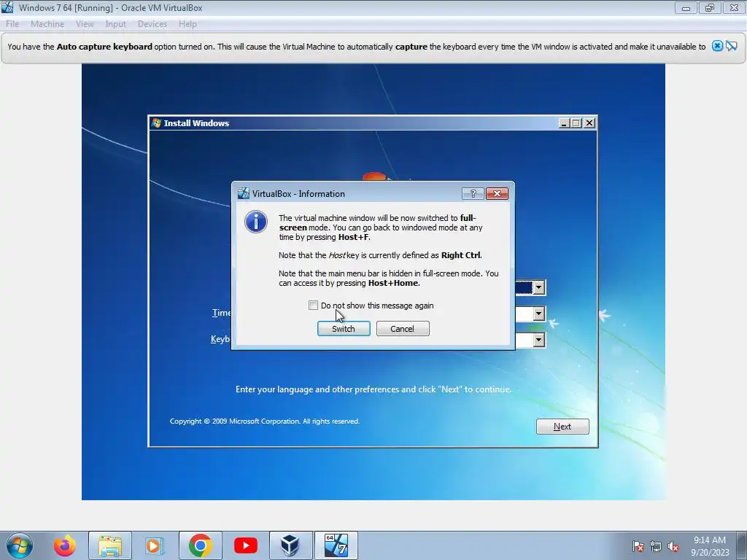Expand the Keyboard input method dropdown arrow
Viewport: 747px width, 560px height.
[x=538, y=340]
